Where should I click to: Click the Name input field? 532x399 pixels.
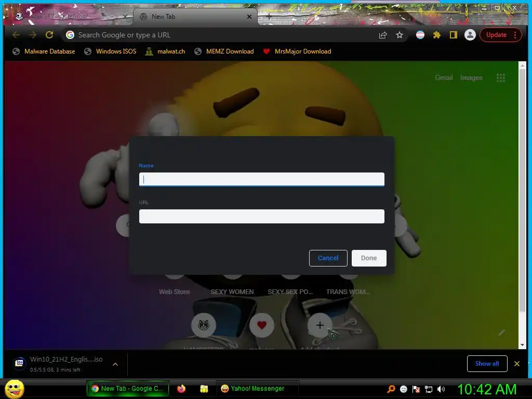tap(262, 179)
